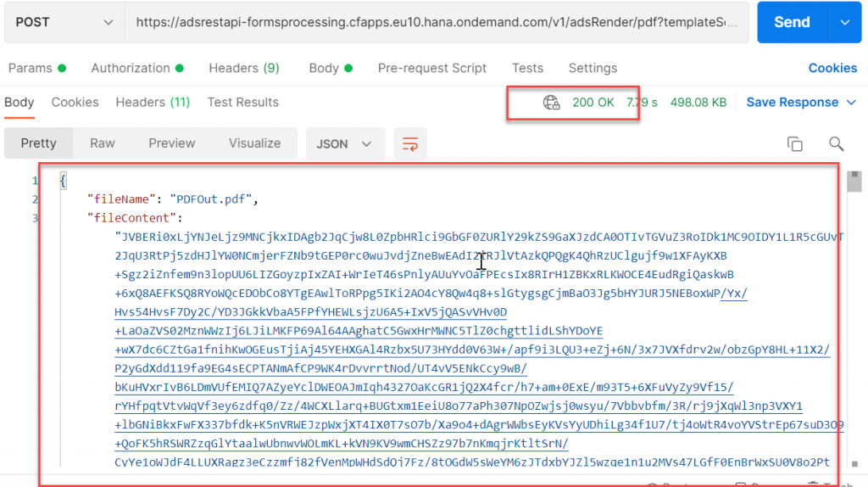Open the Send options dropdown arrow
868x487 pixels.
point(845,22)
